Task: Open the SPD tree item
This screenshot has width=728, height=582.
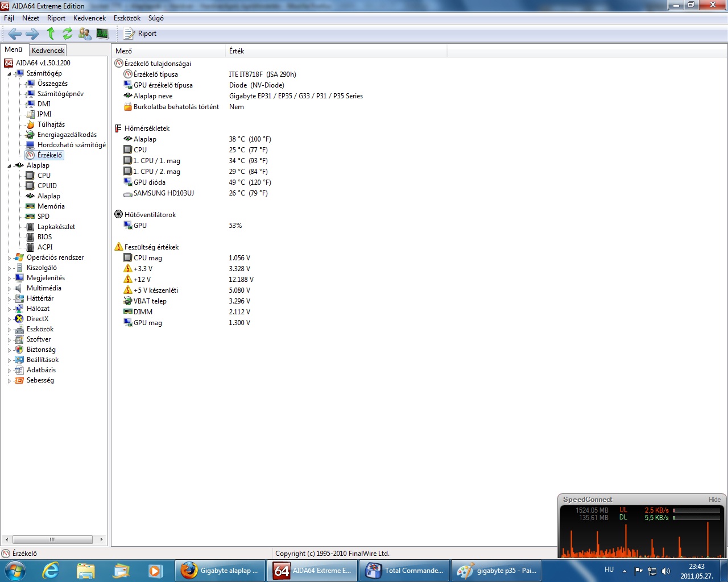Action: (43, 217)
